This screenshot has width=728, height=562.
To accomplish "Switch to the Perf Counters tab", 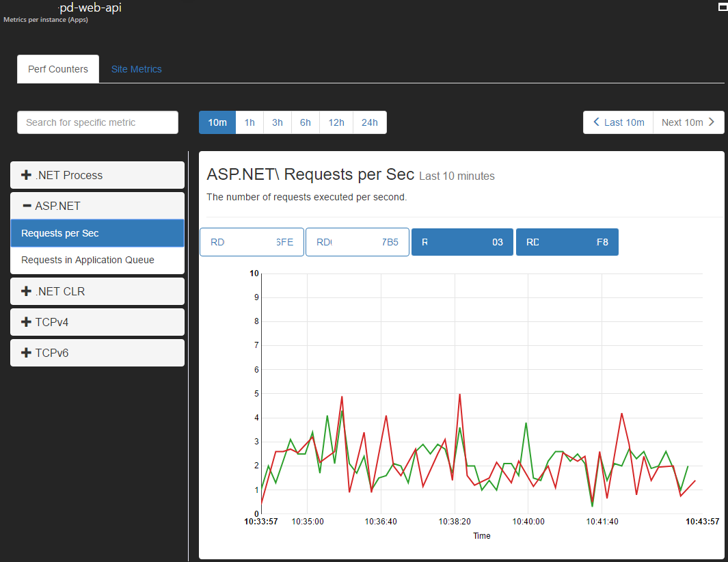I will [x=58, y=69].
